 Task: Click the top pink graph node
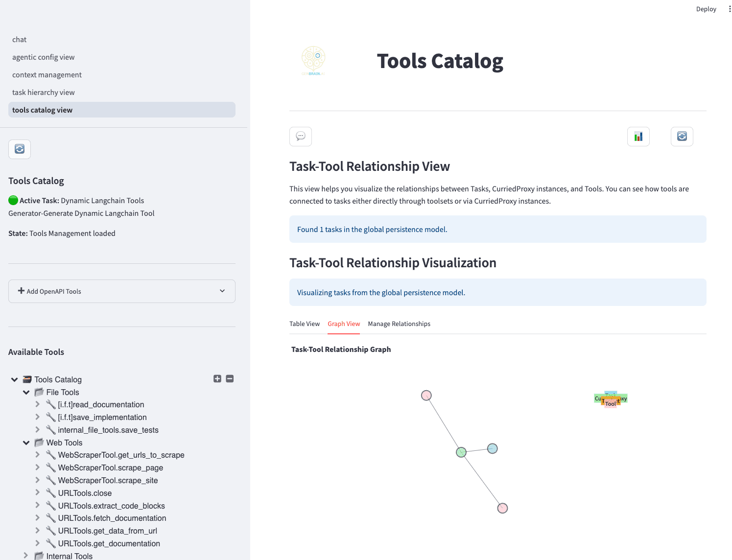pos(426,396)
